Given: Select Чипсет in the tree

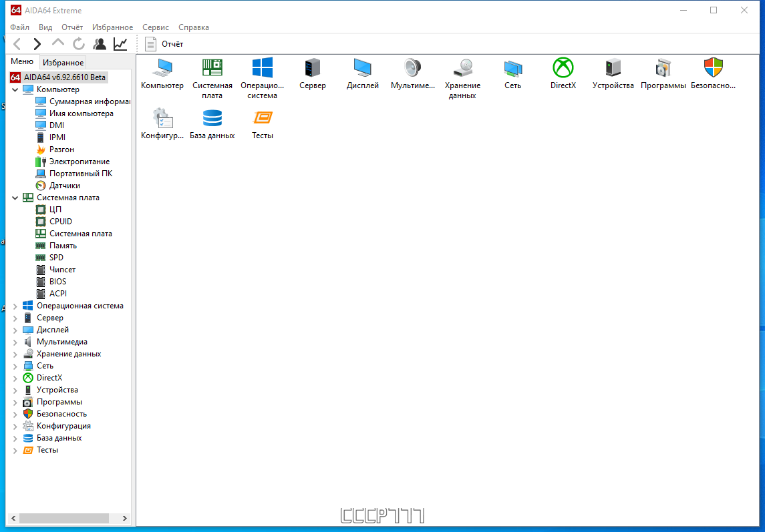Looking at the screenshot, I should coord(56,270).
